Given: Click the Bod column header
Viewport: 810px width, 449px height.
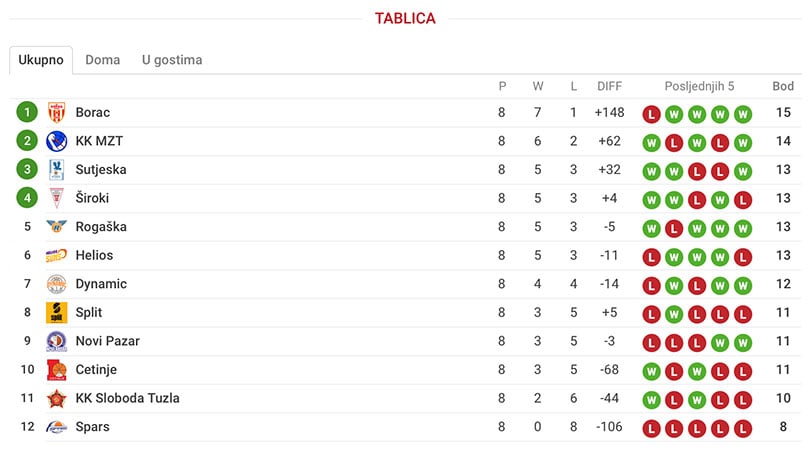Looking at the screenshot, I should click(x=783, y=86).
